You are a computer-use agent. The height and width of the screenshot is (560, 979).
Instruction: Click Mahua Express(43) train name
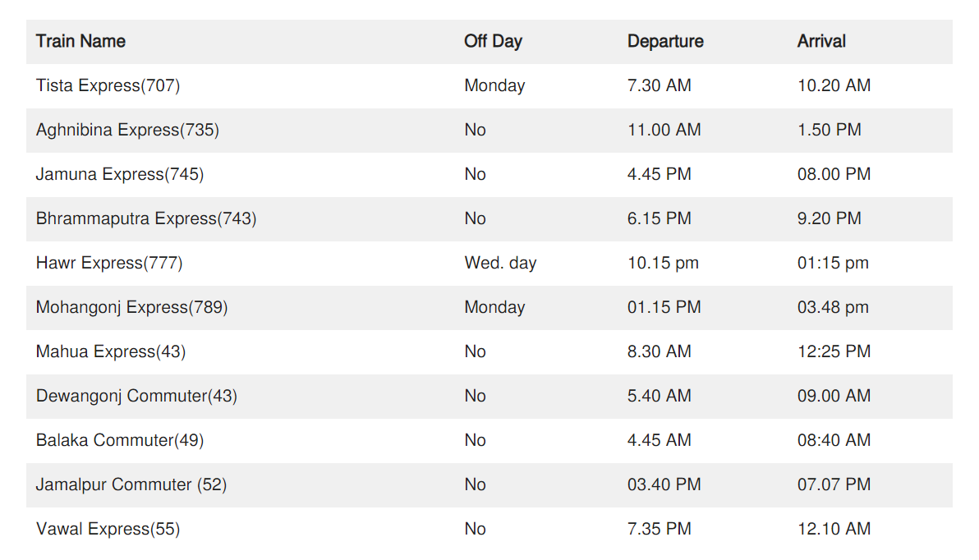click(x=111, y=351)
